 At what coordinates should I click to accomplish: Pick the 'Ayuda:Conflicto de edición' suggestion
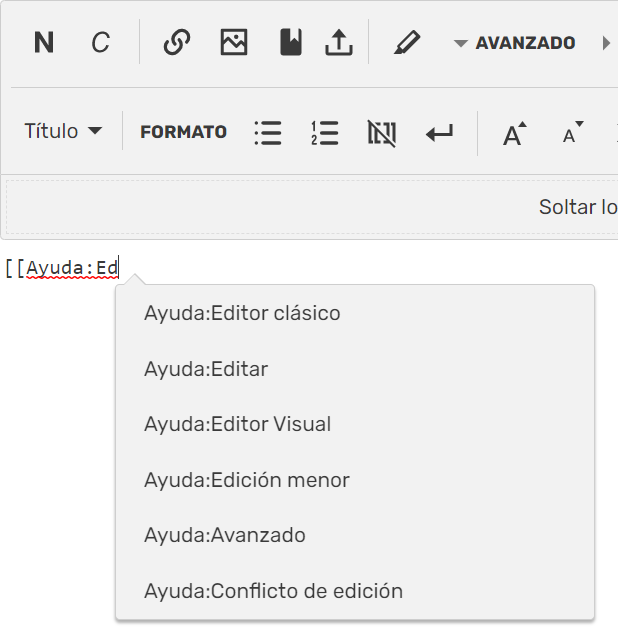(273, 591)
